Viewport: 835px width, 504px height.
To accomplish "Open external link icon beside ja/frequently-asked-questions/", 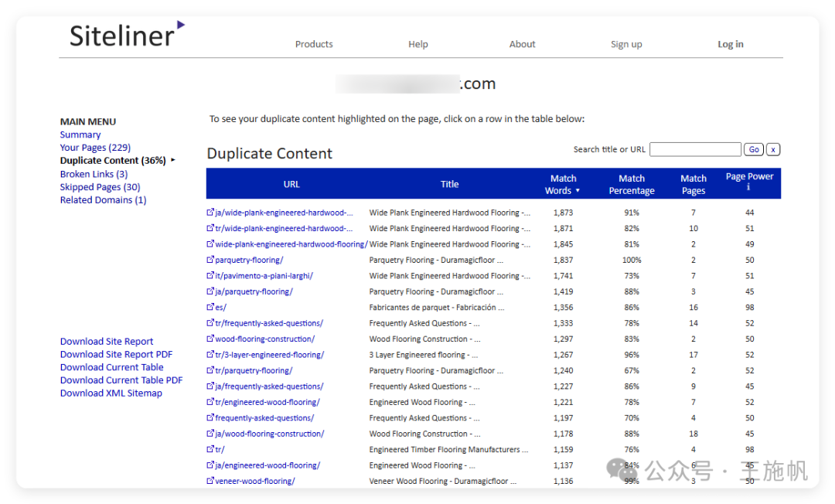I will coord(210,386).
